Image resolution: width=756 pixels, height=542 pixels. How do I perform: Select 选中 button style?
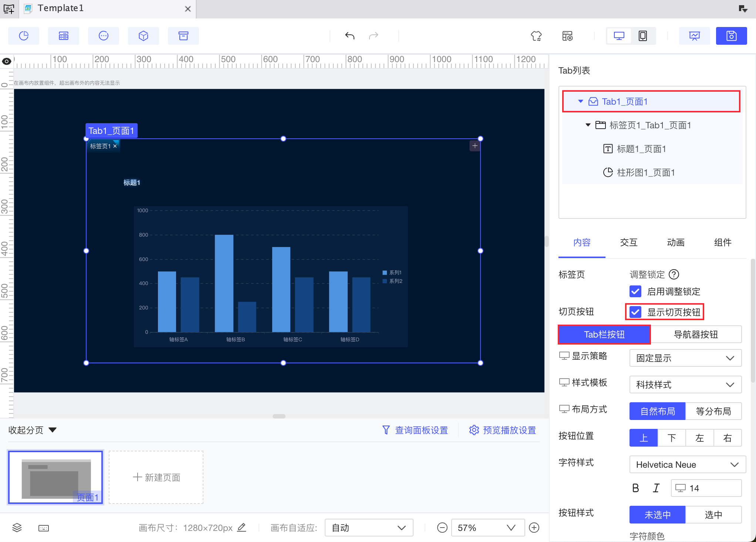coord(713,515)
